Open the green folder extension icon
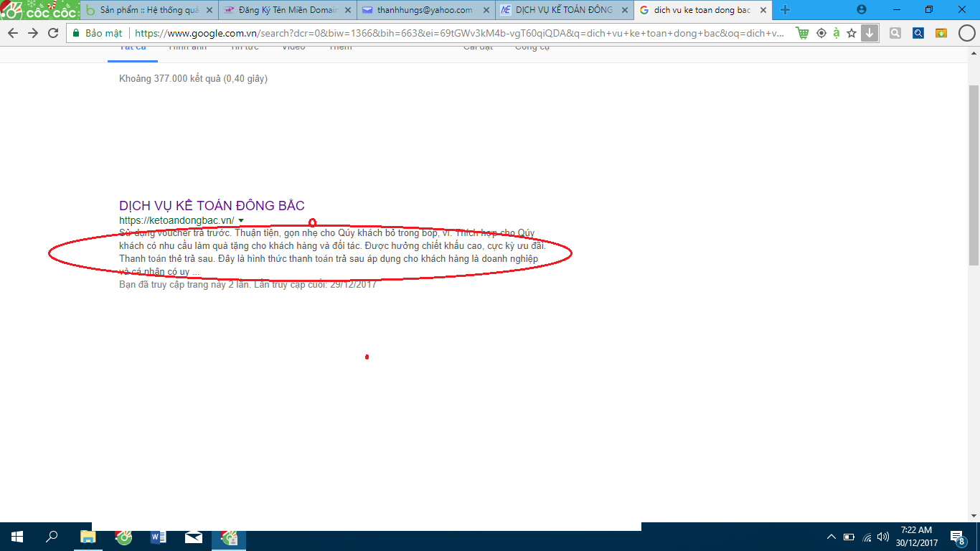980x551 pixels. [941, 33]
